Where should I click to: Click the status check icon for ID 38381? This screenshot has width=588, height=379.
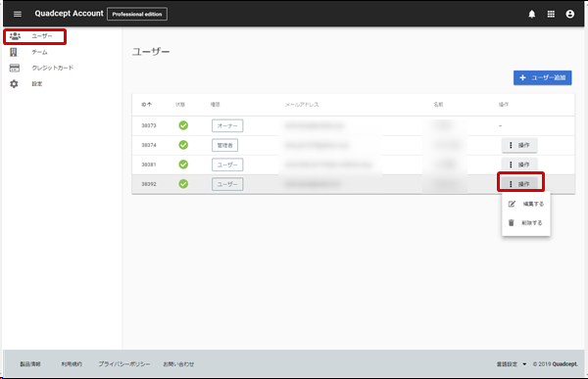coord(183,165)
